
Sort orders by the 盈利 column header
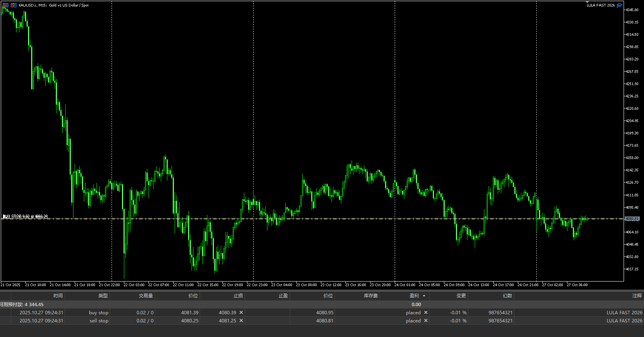pyautogui.click(x=414, y=296)
